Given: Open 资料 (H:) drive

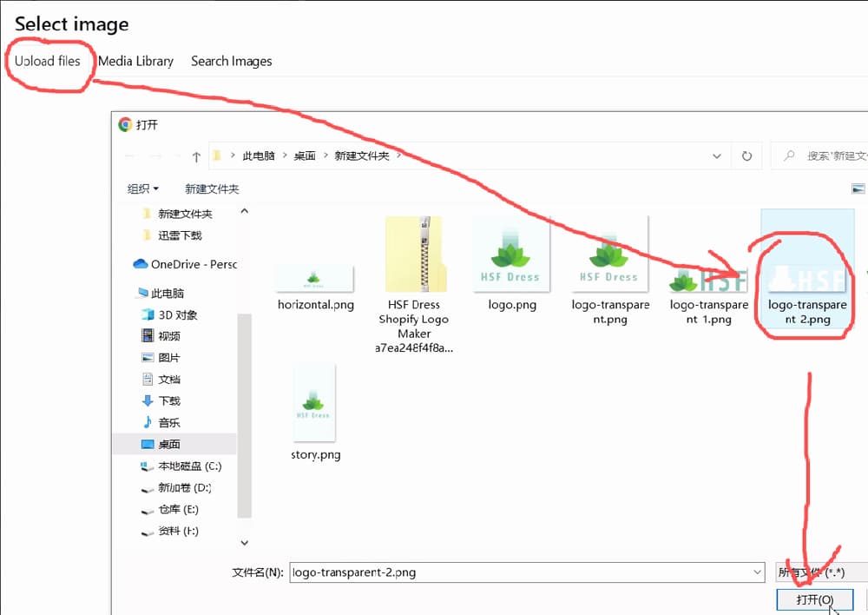Looking at the screenshot, I should [x=169, y=532].
